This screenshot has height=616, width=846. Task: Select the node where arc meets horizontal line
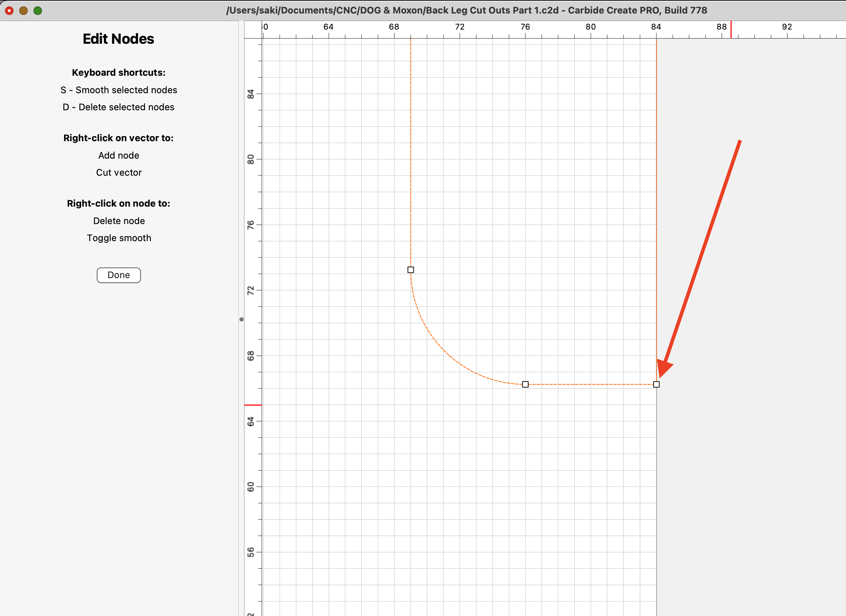point(525,384)
